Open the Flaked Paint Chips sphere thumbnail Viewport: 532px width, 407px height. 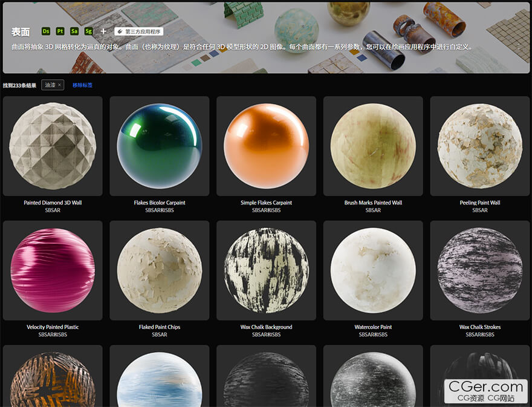pyautogui.click(x=160, y=270)
